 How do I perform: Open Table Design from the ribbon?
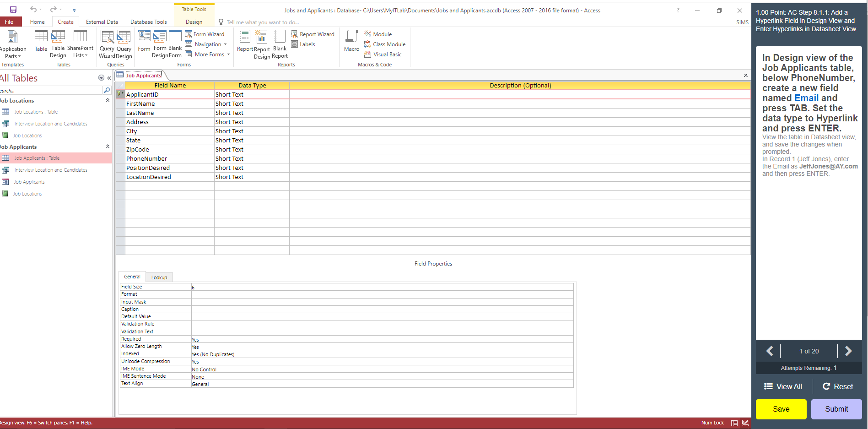pyautogui.click(x=58, y=43)
